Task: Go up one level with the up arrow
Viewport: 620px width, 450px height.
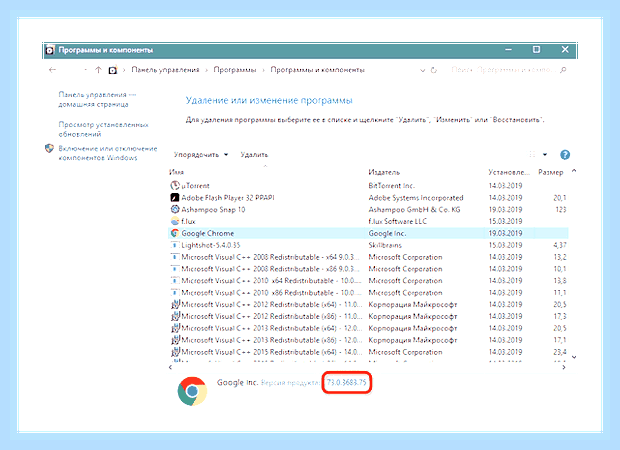Action: pos(98,70)
